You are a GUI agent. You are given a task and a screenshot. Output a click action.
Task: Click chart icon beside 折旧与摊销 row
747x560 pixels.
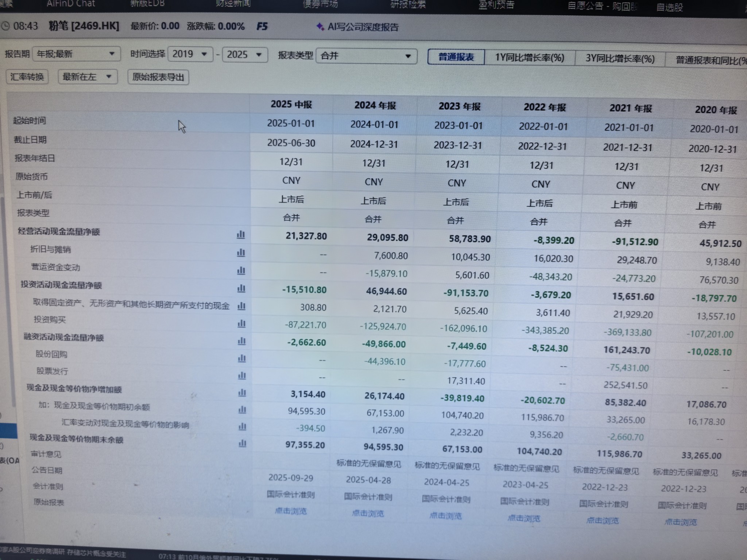click(x=241, y=253)
